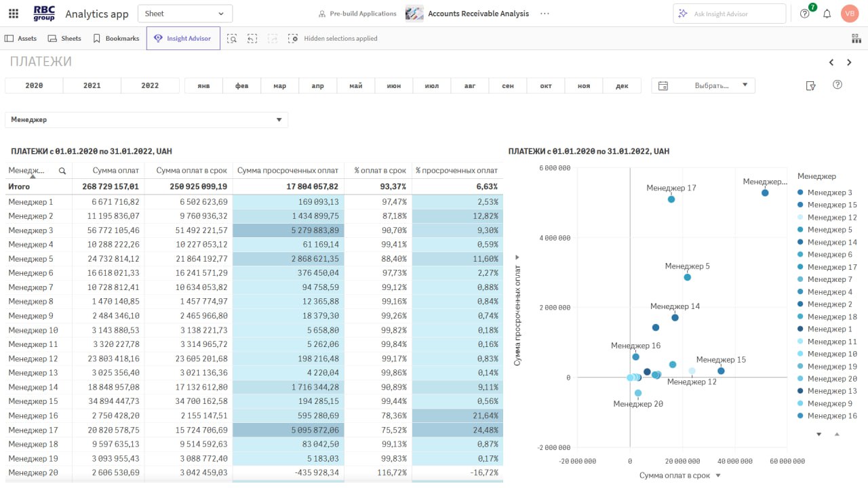Click the Ask Insight Advisor search field
868x488 pixels.
(729, 14)
